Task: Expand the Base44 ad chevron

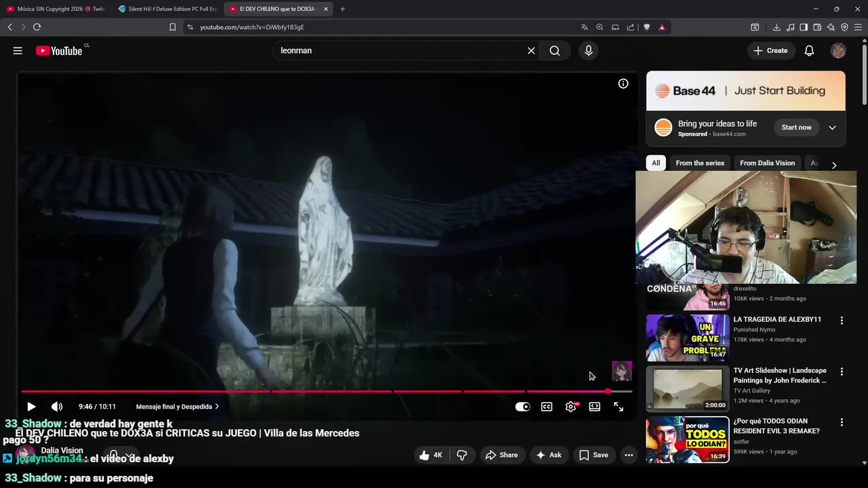Action: [832, 127]
